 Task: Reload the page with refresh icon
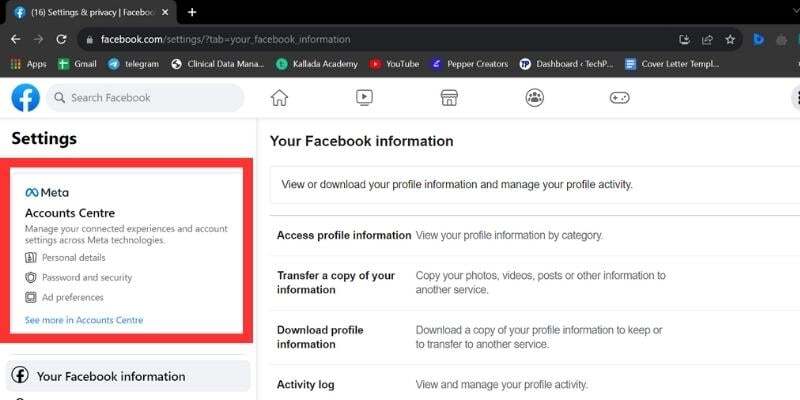click(61, 39)
